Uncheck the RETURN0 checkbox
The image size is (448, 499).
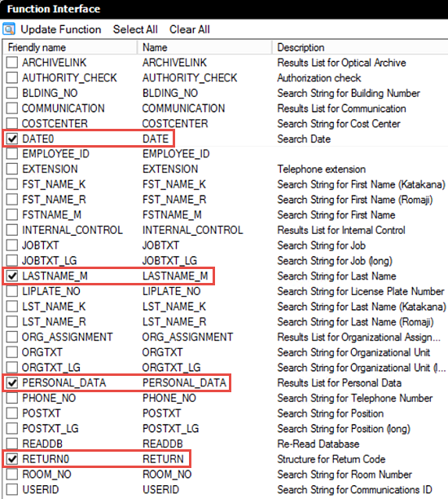pyautogui.click(x=12, y=459)
